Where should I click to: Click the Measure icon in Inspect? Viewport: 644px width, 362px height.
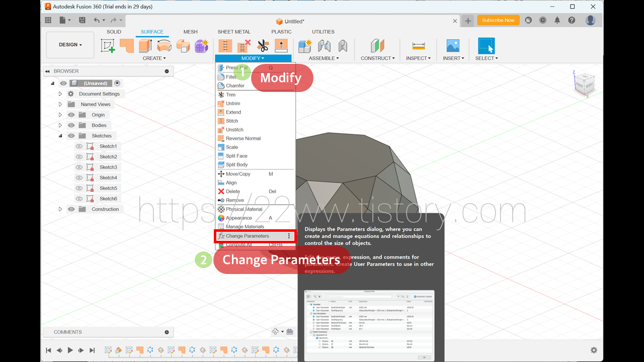419,46
